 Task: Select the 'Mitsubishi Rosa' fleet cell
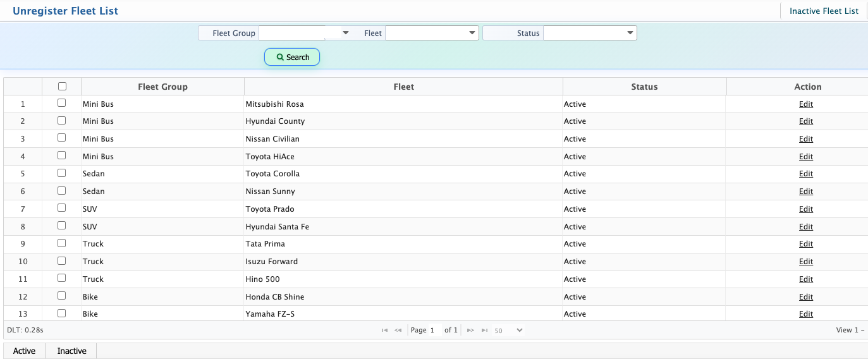click(x=403, y=104)
